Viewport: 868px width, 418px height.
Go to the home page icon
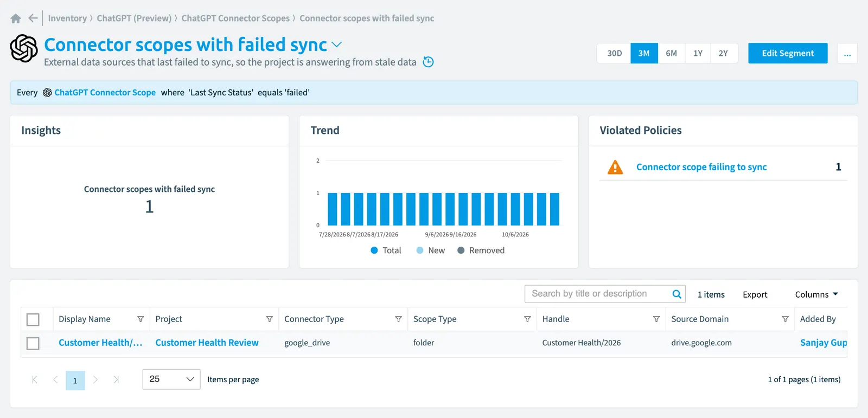pos(16,18)
